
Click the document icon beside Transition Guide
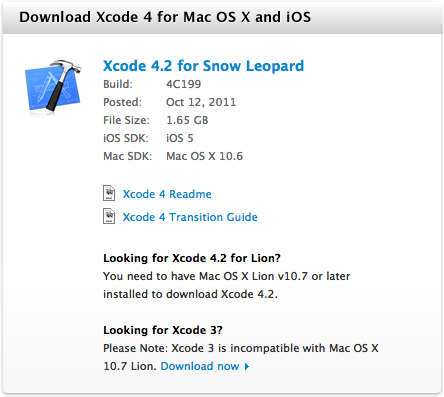point(109,216)
